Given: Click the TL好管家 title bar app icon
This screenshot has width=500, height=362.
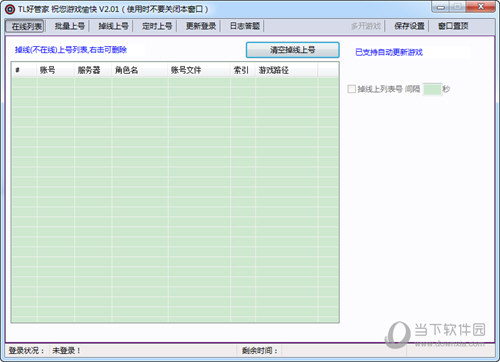Looking at the screenshot, I should (10, 9).
